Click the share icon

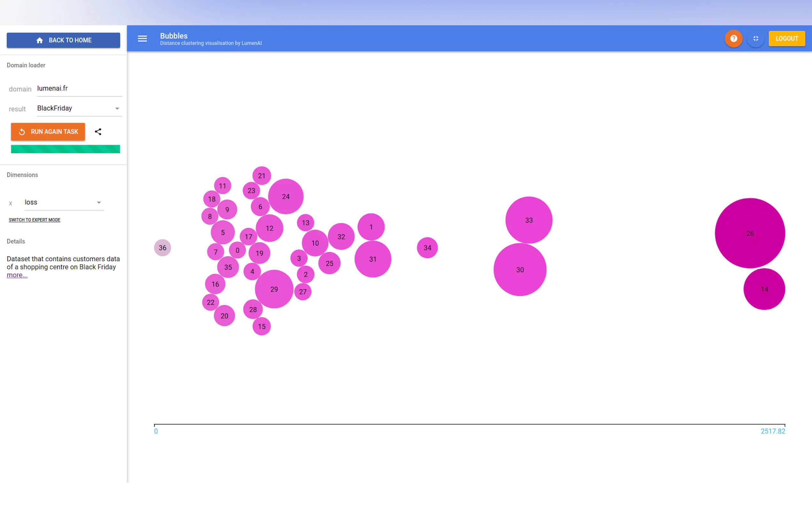click(x=98, y=132)
